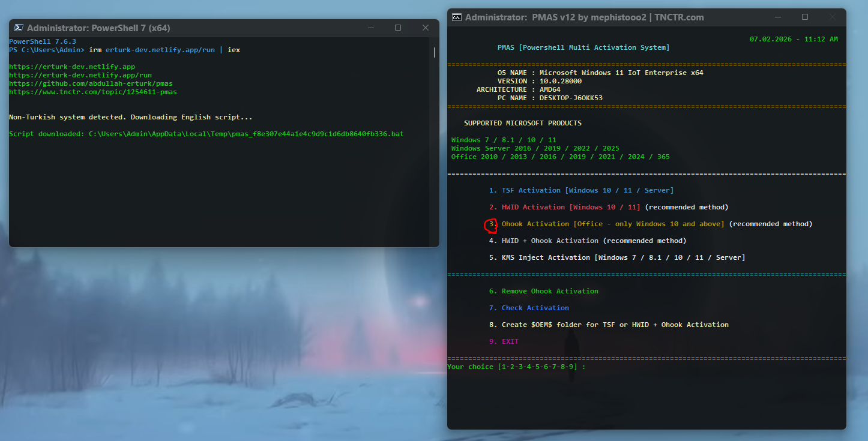Click menu option 3 Ohook Activation
The image size is (868, 441).
click(651, 224)
